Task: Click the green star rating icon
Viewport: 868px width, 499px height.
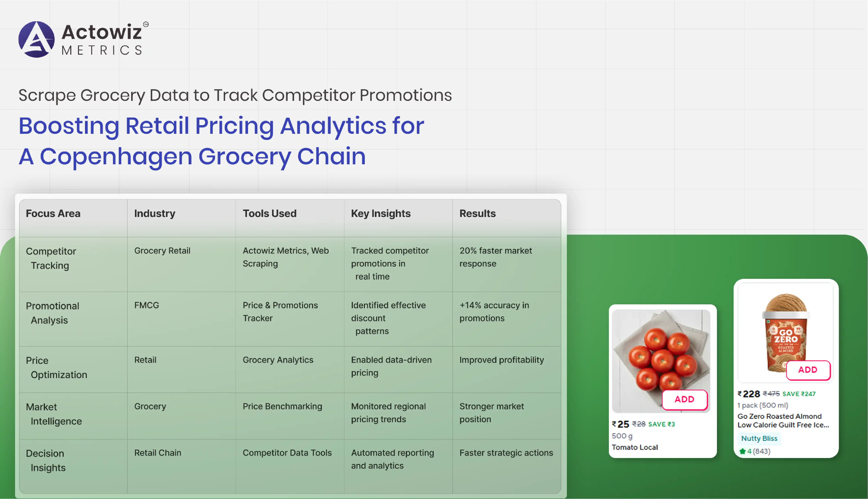Action: coord(742,451)
